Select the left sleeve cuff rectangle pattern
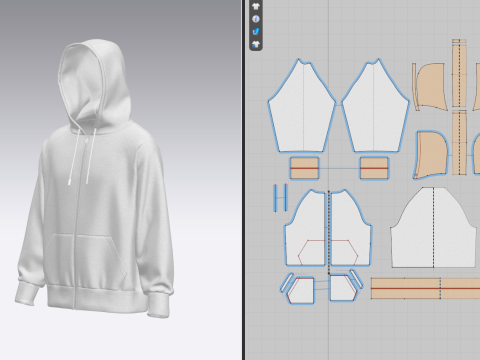 (x=304, y=168)
